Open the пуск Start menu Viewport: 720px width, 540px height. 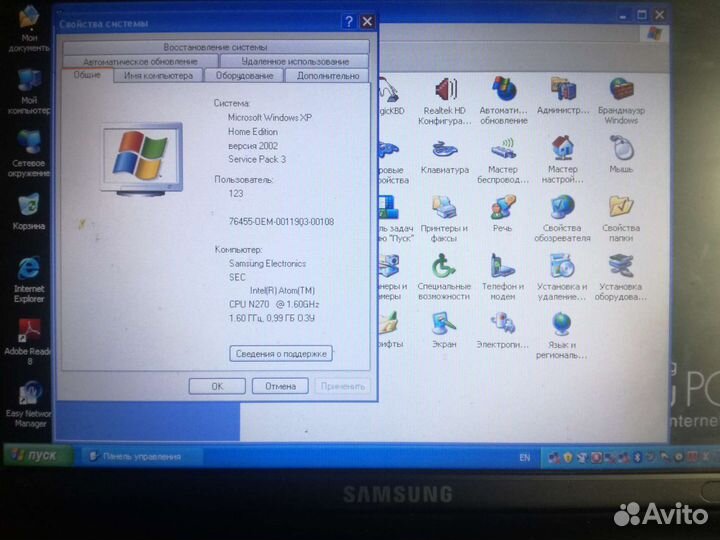pyautogui.click(x=38, y=456)
